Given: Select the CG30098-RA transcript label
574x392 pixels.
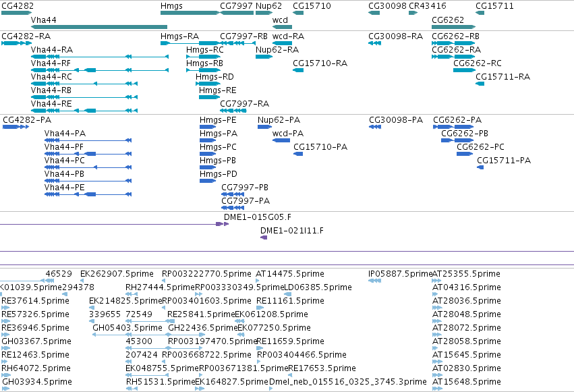Looking at the screenshot, I should (x=396, y=36).
